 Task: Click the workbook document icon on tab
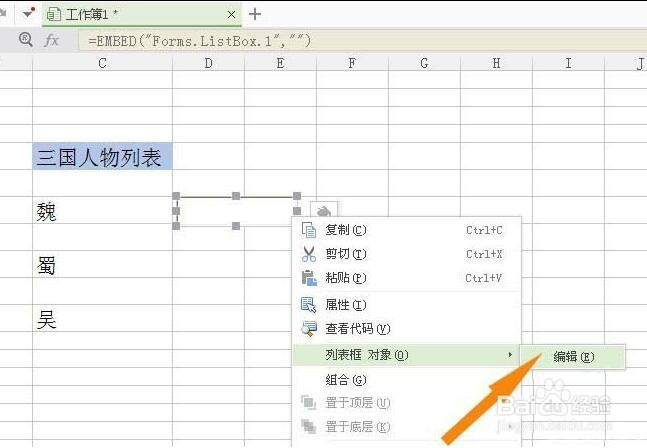point(54,14)
